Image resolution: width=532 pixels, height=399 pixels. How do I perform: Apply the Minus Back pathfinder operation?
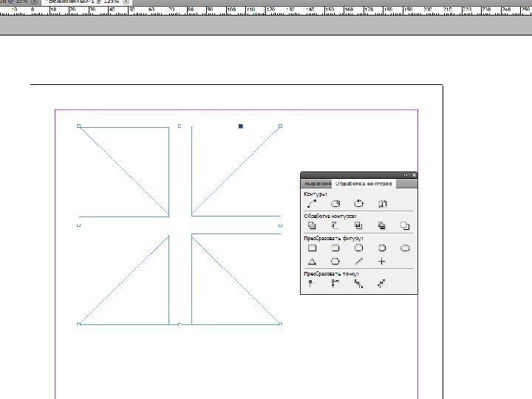pos(405,225)
